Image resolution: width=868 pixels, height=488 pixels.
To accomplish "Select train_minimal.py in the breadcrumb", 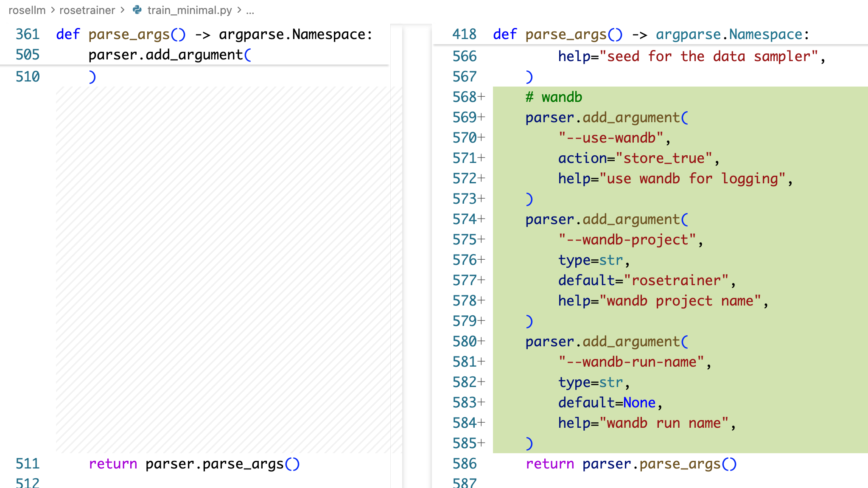I will coord(189,10).
